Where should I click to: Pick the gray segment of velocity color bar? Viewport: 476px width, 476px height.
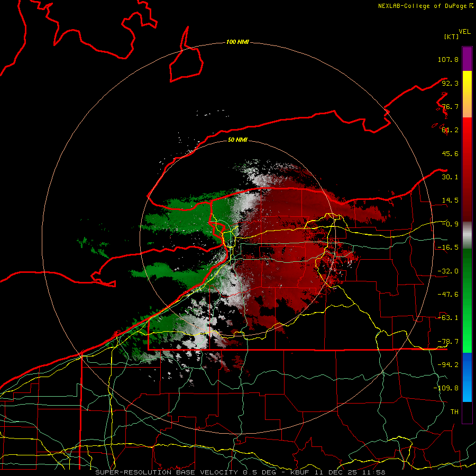click(467, 235)
